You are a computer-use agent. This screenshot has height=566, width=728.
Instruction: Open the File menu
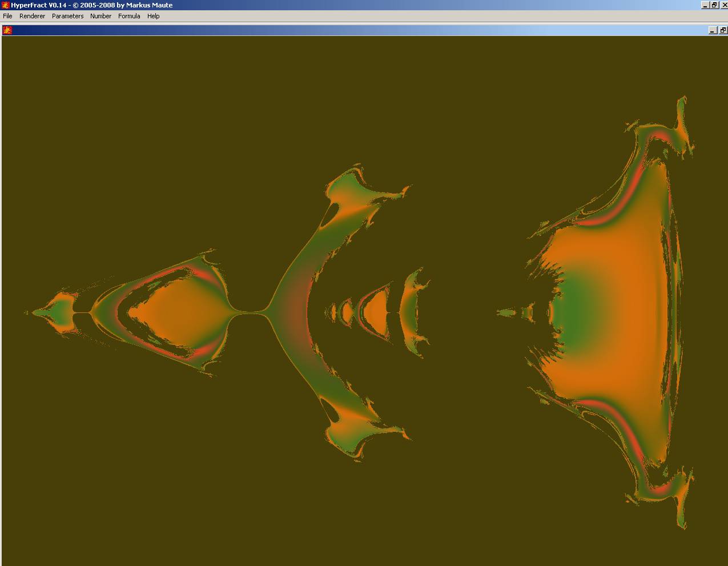click(x=7, y=16)
